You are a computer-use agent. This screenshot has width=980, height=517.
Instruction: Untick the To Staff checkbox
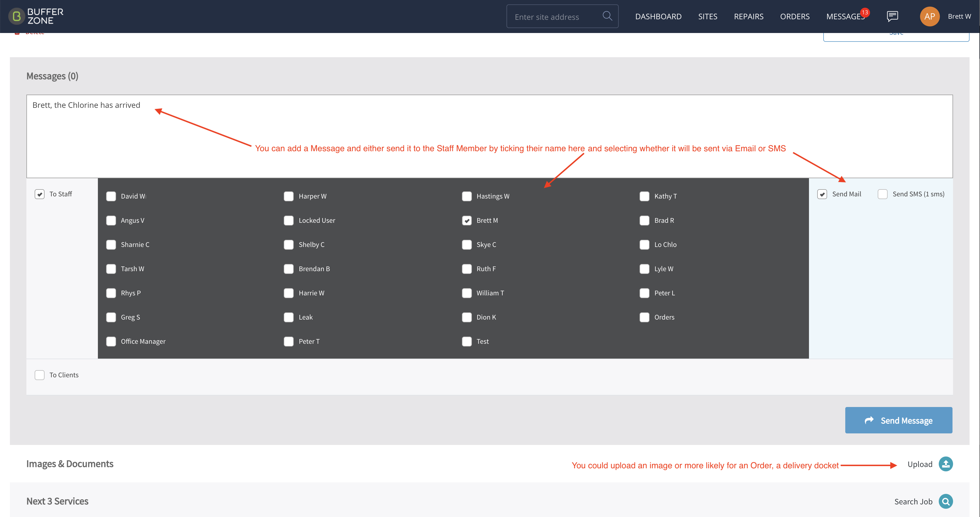(x=40, y=194)
